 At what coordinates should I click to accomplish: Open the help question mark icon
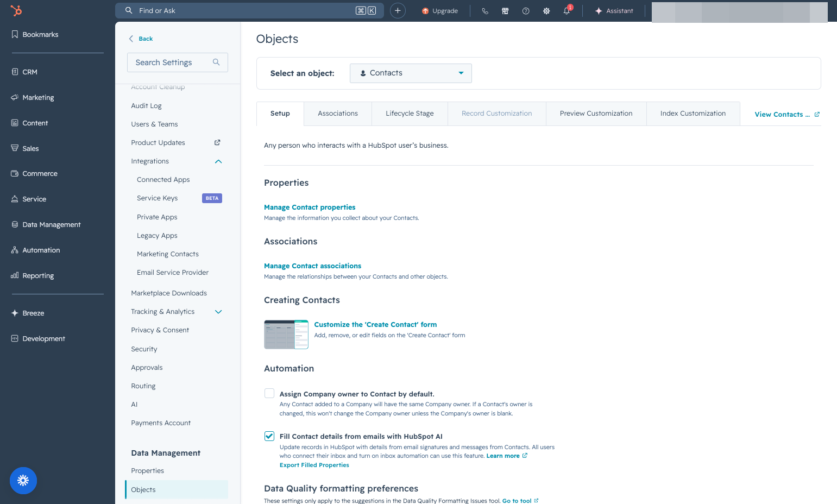point(526,11)
